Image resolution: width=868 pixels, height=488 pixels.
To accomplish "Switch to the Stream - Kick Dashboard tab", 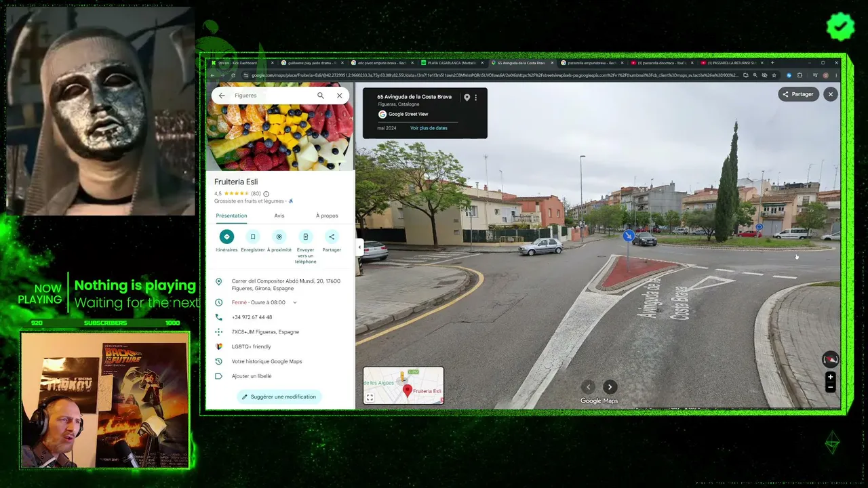I will pos(240,63).
